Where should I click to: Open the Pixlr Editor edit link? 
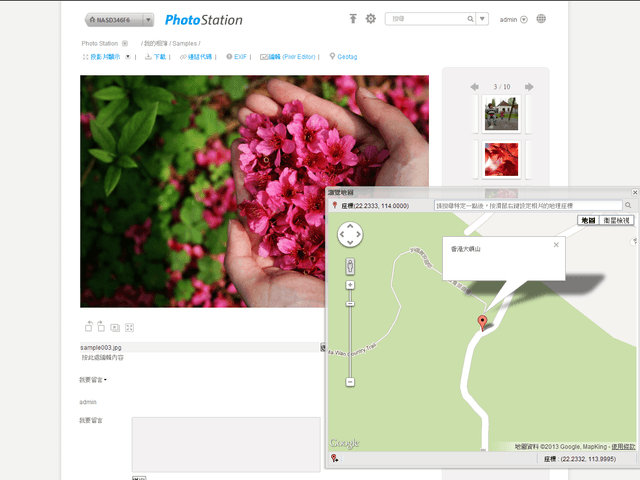tap(291, 57)
